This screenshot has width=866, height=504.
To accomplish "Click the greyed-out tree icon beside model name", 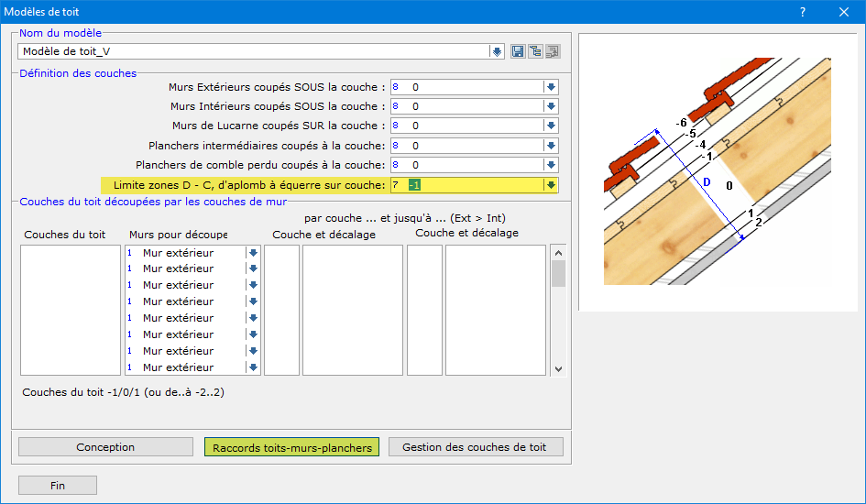I will click(x=553, y=51).
